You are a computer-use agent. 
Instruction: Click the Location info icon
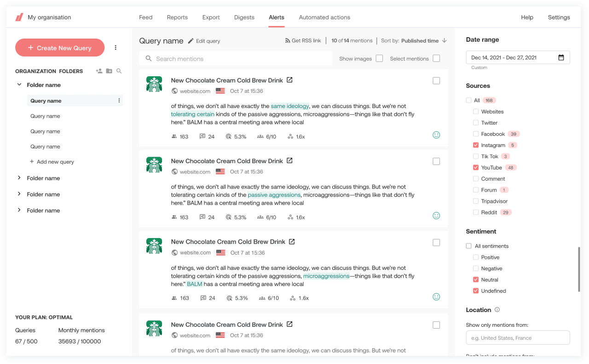[x=497, y=310]
